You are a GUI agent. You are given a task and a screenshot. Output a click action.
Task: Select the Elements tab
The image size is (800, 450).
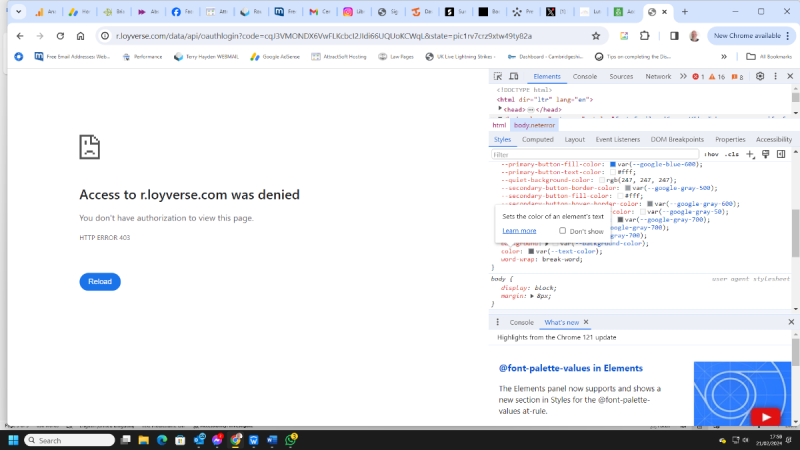547,77
